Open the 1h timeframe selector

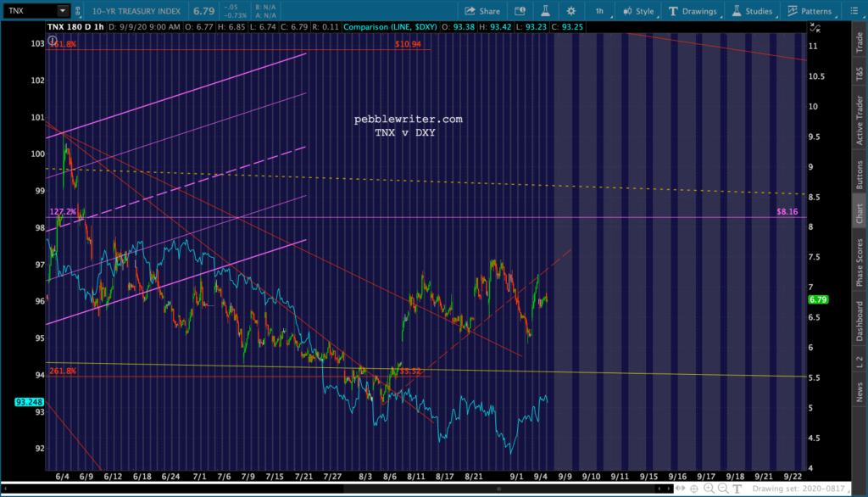point(599,11)
